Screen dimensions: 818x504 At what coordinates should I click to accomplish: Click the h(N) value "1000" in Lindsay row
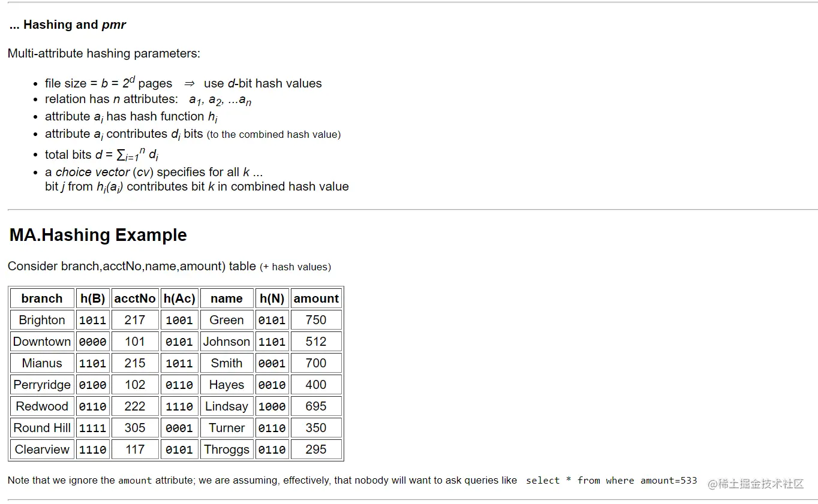click(x=272, y=406)
